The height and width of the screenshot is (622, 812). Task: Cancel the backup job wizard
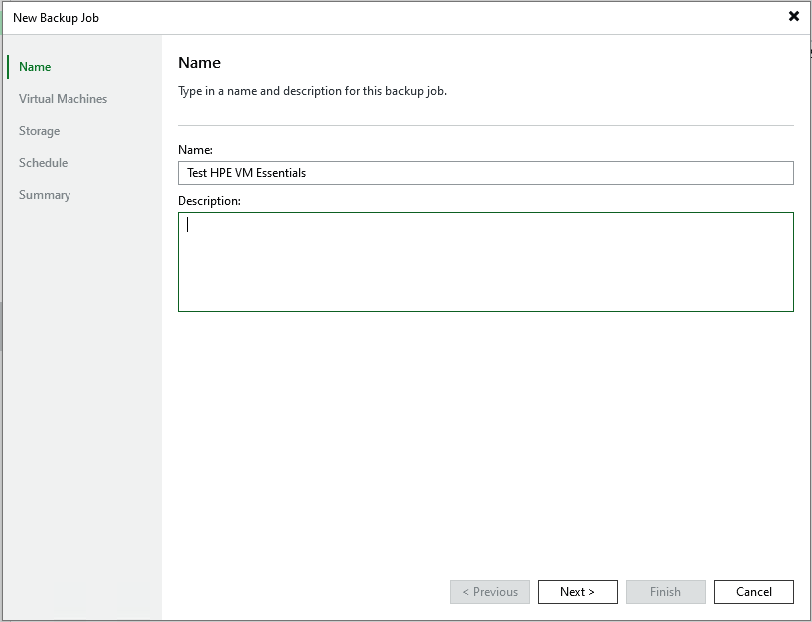[753, 592]
